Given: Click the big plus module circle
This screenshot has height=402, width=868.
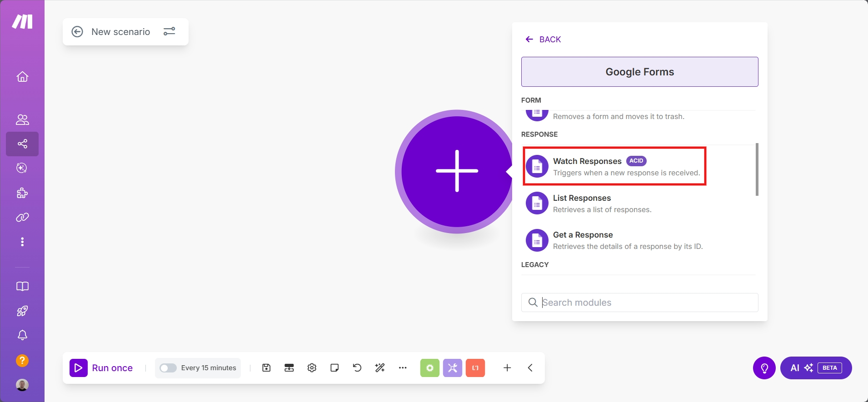Looking at the screenshot, I should [x=457, y=171].
